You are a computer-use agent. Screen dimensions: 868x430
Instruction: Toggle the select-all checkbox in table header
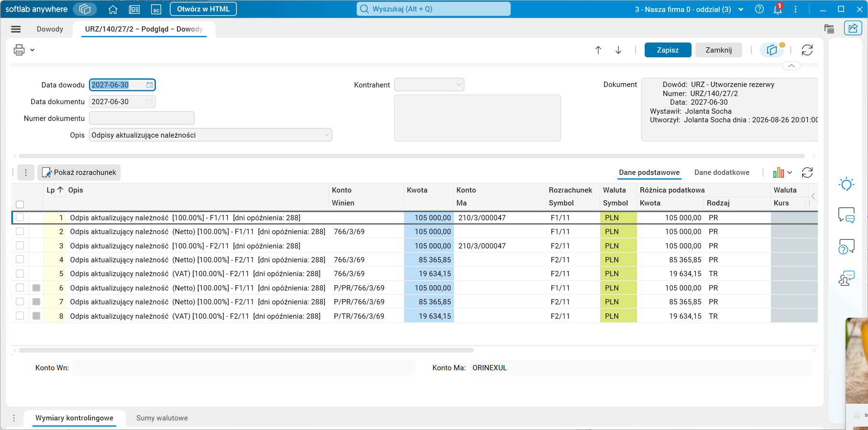coord(20,204)
